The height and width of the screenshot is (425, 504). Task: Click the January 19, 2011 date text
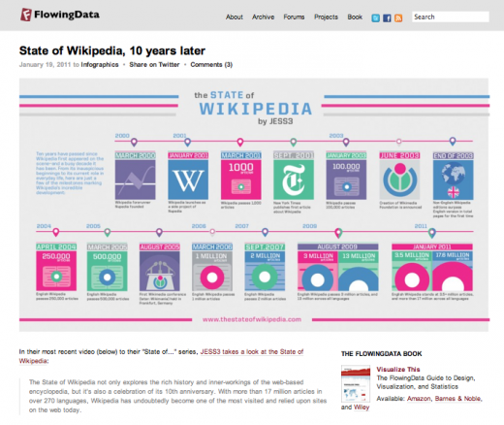45,65
